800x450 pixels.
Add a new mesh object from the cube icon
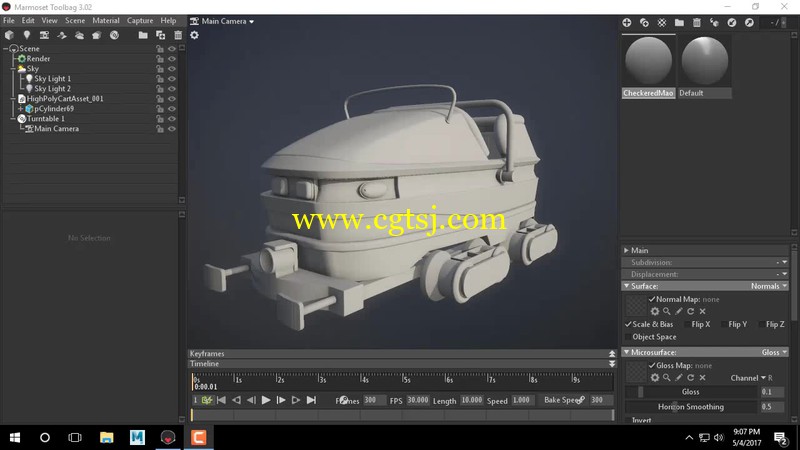tap(9, 35)
